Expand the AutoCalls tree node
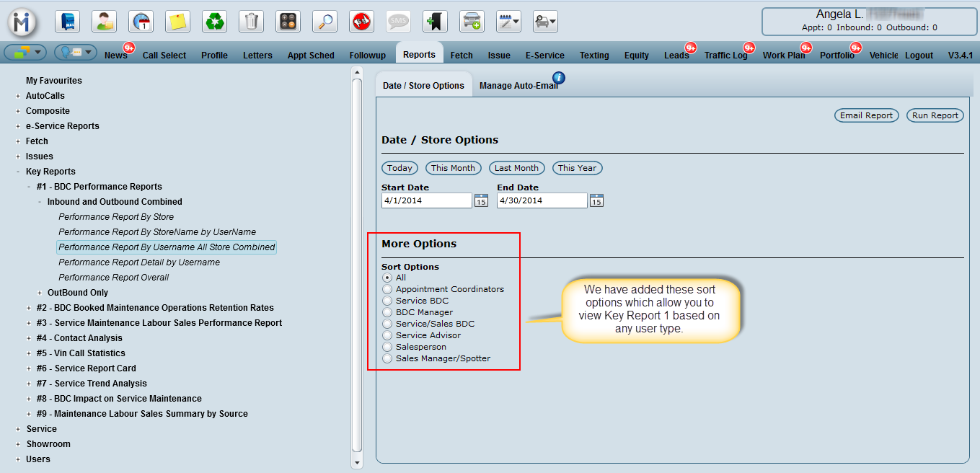Viewport: 980px width, 473px height. click(18, 96)
